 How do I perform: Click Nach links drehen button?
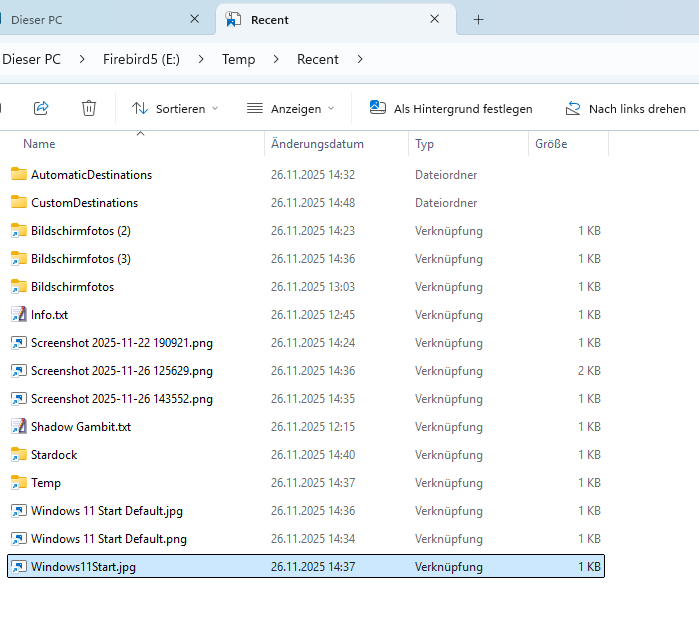coord(626,108)
